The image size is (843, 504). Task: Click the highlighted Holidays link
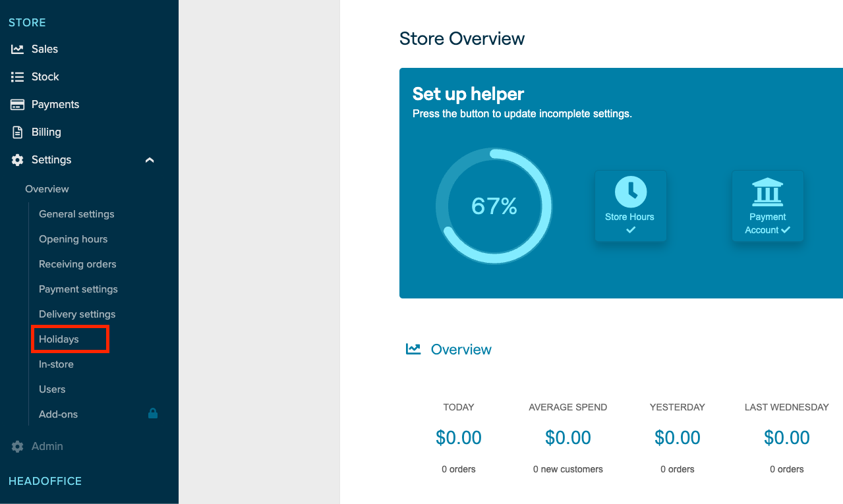[x=59, y=339]
